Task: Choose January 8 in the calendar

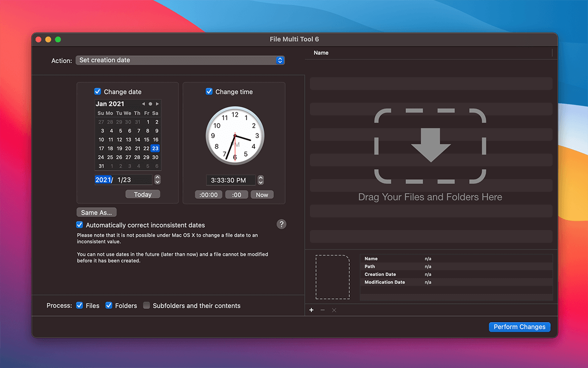Action: point(147,131)
